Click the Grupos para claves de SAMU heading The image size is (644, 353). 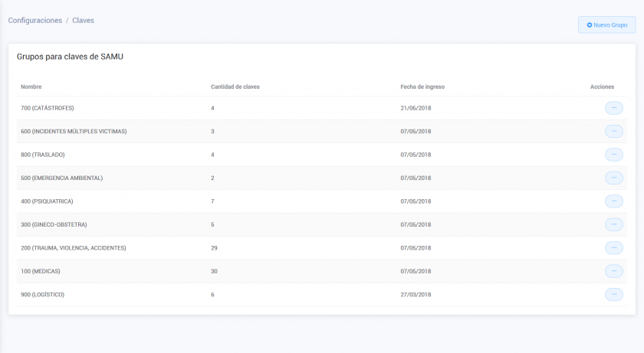pos(70,57)
